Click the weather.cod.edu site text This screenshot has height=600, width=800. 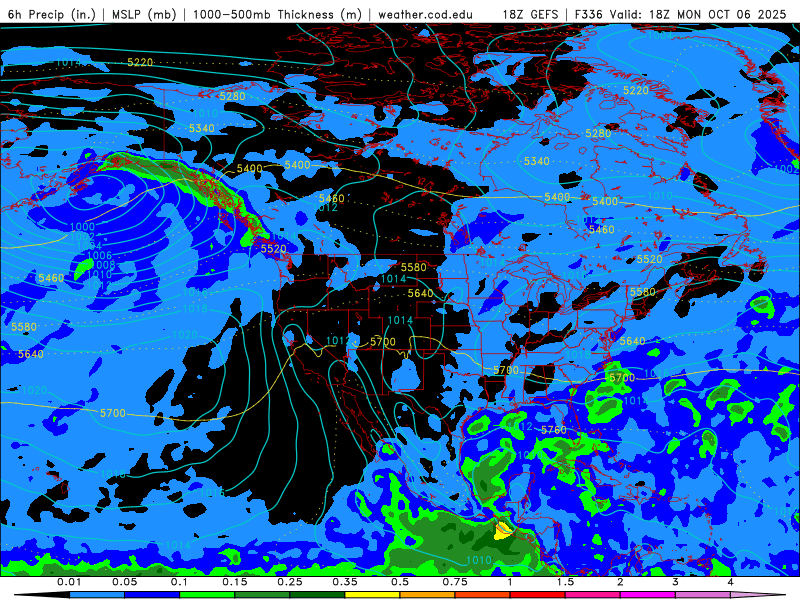(x=425, y=14)
